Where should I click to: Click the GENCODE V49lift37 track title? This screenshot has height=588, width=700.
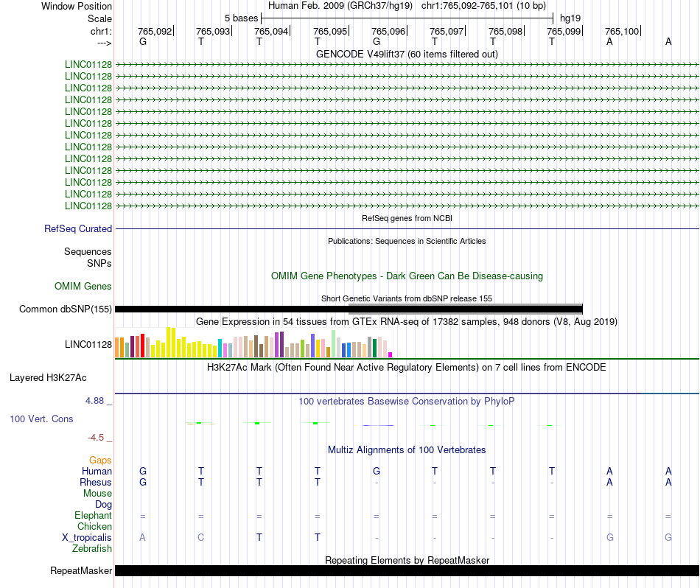pos(407,54)
